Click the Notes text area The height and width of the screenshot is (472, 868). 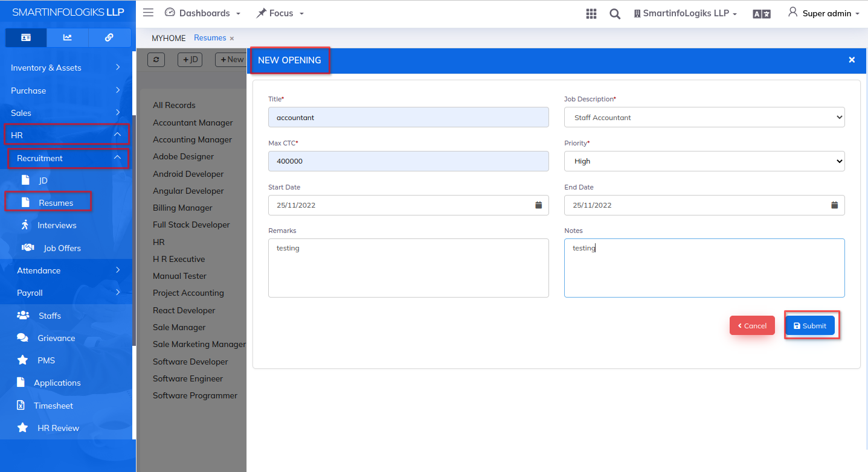click(x=704, y=268)
